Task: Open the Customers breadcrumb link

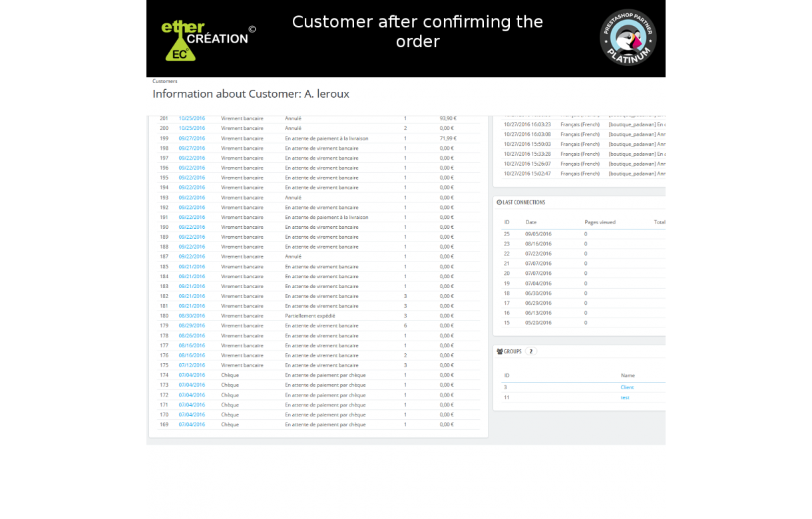Action: 165,81
